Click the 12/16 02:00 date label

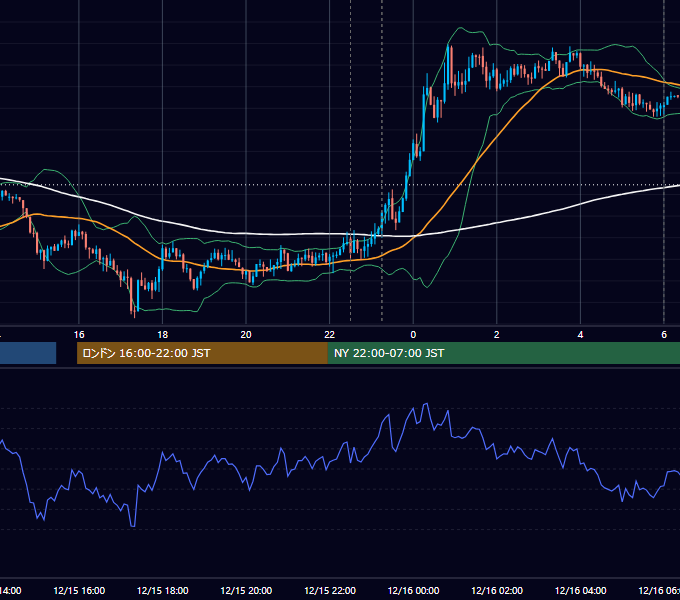[497, 590]
